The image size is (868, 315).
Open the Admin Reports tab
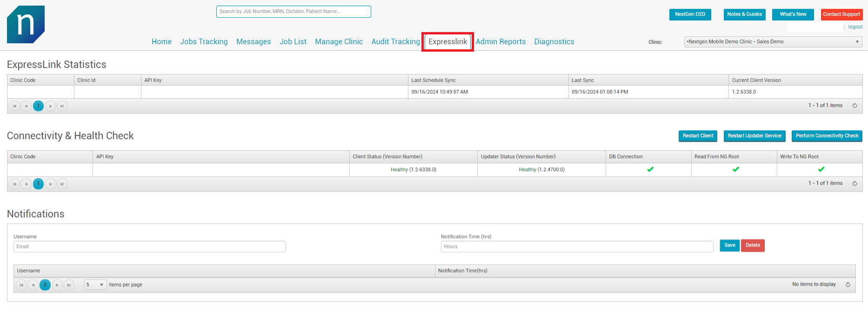tap(501, 42)
